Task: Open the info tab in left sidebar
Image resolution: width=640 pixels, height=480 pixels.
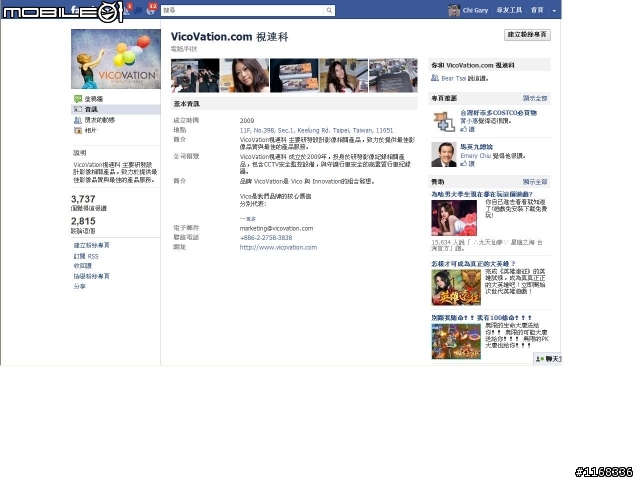Action: tap(91, 109)
